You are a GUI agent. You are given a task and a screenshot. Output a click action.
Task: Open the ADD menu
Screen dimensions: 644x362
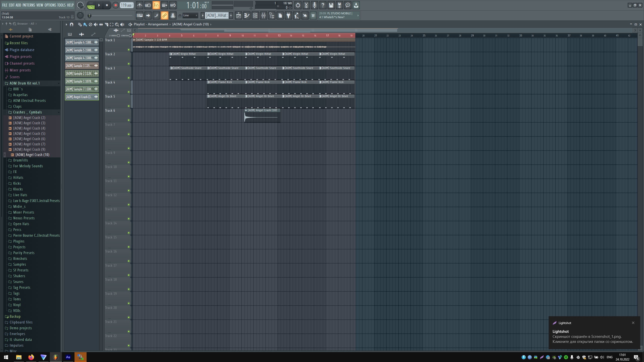pos(18,5)
